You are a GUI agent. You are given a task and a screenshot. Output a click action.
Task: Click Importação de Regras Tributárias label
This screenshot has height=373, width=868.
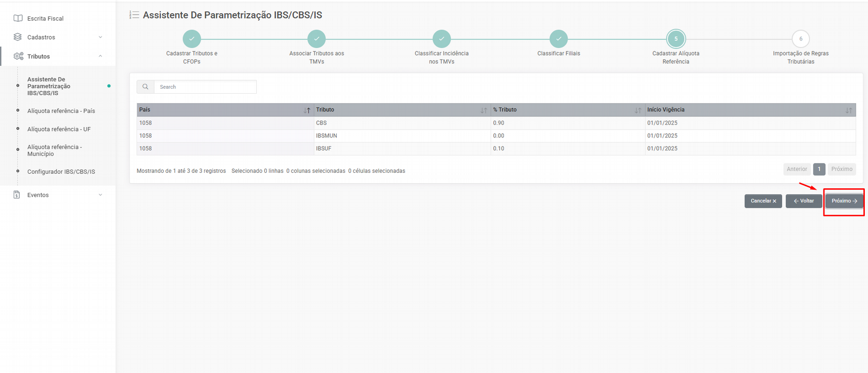click(x=801, y=57)
